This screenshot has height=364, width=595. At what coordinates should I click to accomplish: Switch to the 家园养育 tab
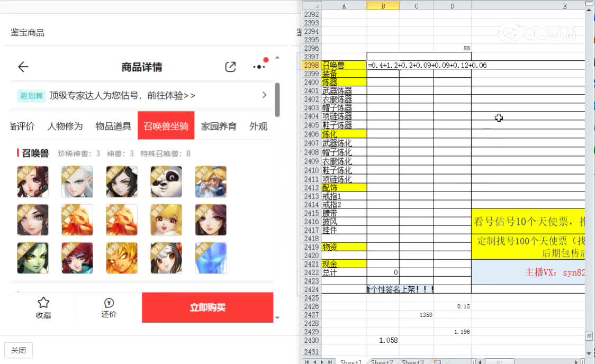click(219, 126)
